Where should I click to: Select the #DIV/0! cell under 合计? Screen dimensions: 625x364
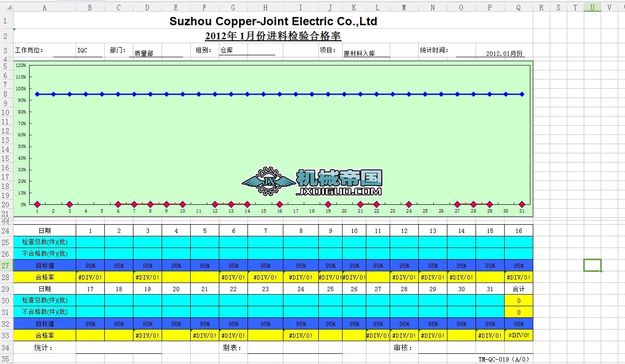tap(519, 335)
